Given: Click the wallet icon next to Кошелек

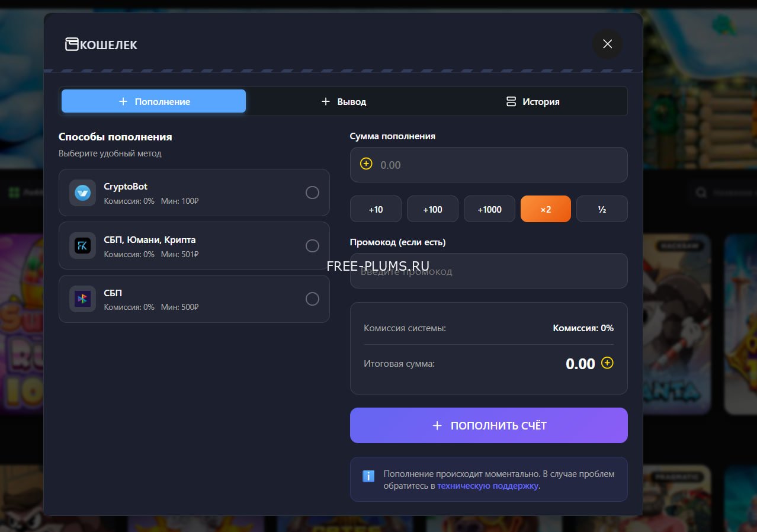Looking at the screenshot, I should pyautogui.click(x=72, y=44).
